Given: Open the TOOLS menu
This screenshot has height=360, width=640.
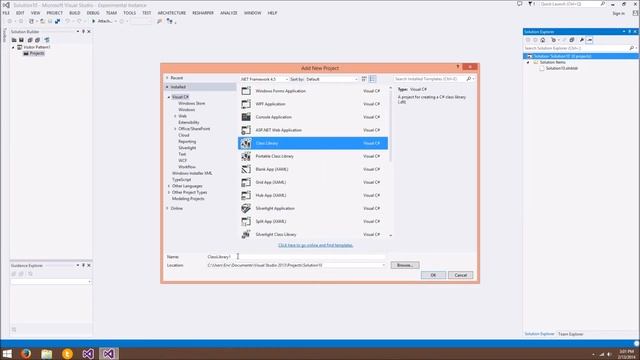Looking at the screenshot, I should [129, 13].
